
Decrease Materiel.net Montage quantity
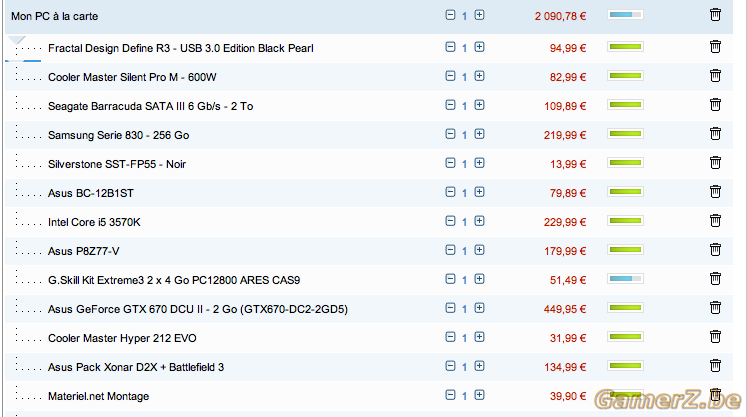[450, 395]
